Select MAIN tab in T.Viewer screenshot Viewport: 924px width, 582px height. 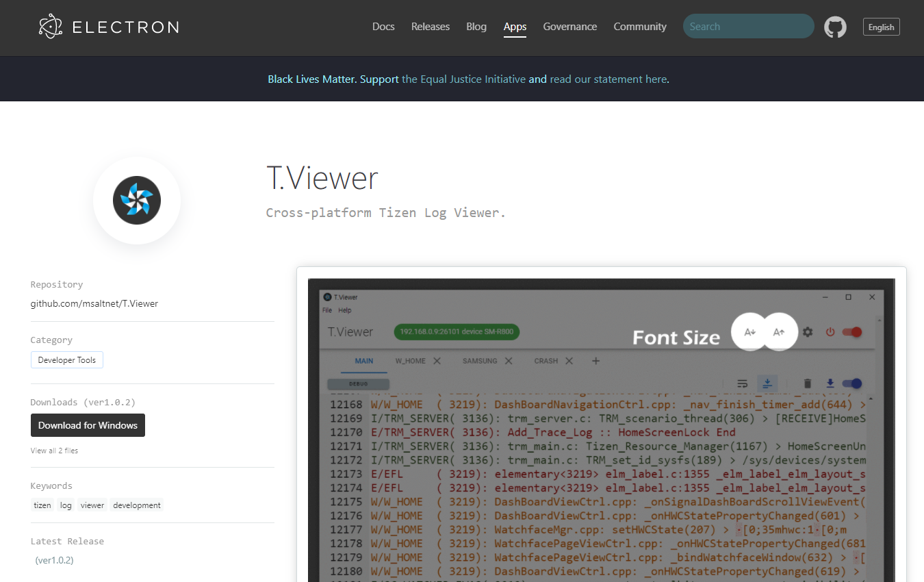pos(364,361)
